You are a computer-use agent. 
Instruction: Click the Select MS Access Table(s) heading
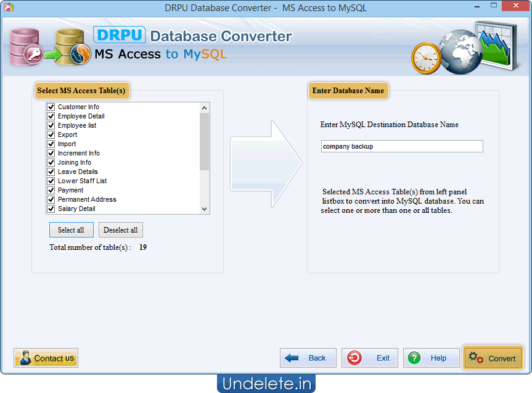pos(81,91)
